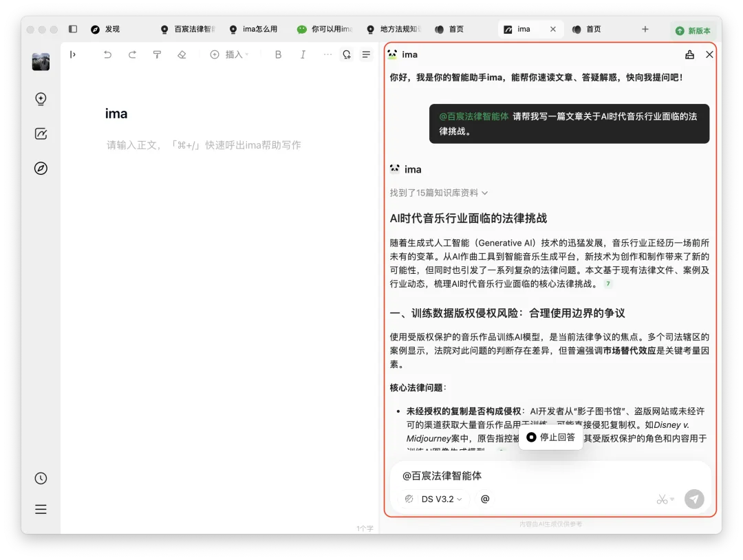Select the format painter tool
Viewport: 743px width, 560px height.
click(157, 54)
